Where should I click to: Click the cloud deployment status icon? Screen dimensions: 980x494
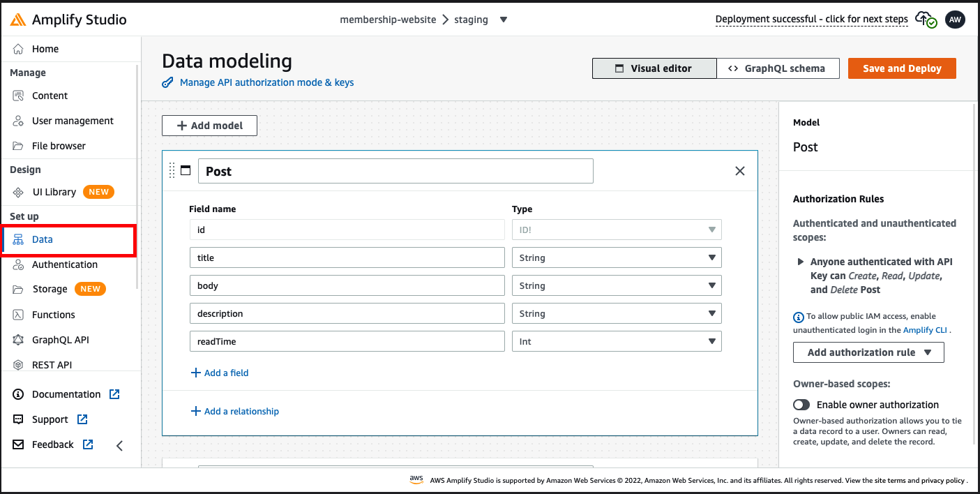pyautogui.click(x=926, y=20)
